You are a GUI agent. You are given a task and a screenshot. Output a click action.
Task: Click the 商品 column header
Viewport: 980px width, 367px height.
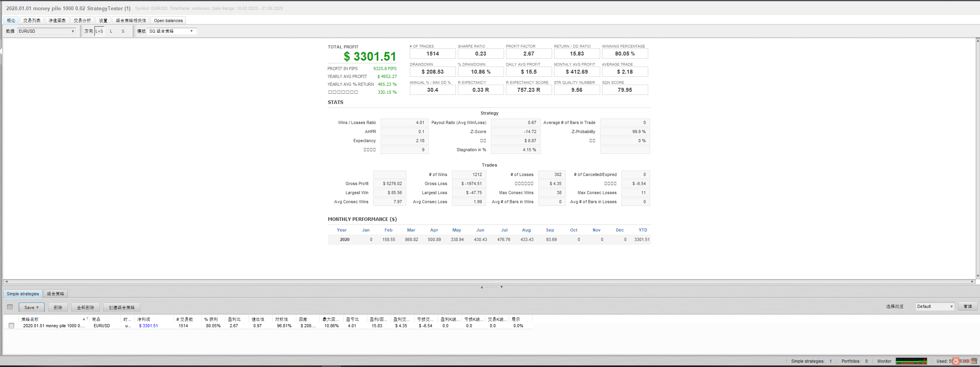(x=105, y=319)
